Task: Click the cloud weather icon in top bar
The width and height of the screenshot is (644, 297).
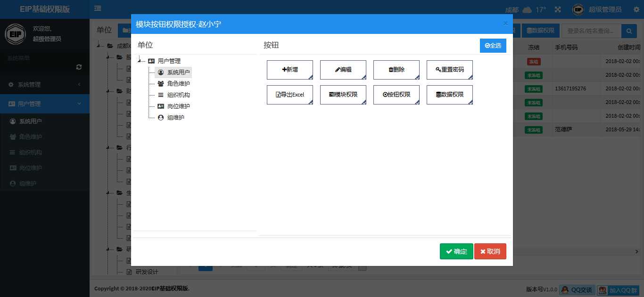Action: (527, 9)
